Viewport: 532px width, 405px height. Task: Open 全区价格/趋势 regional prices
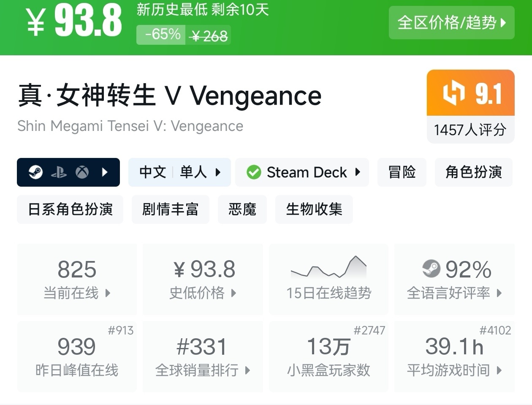point(451,23)
